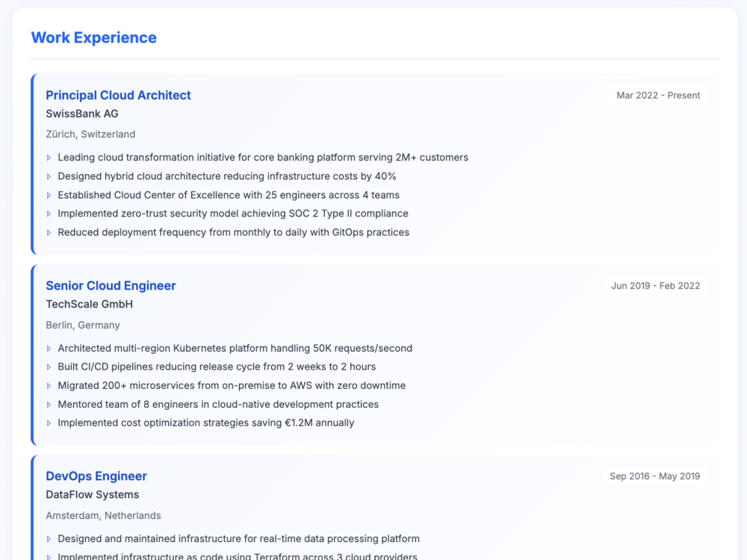747x560 pixels.
Task: Click the 'DevOps Engineer' job title
Action: 96,476
